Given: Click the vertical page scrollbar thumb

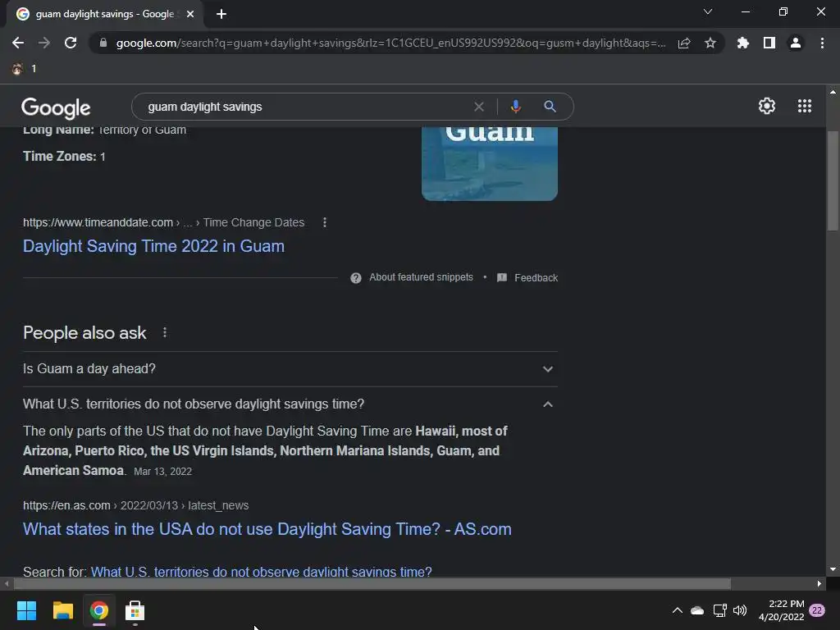Looking at the screenshot, I should [833, 181].
